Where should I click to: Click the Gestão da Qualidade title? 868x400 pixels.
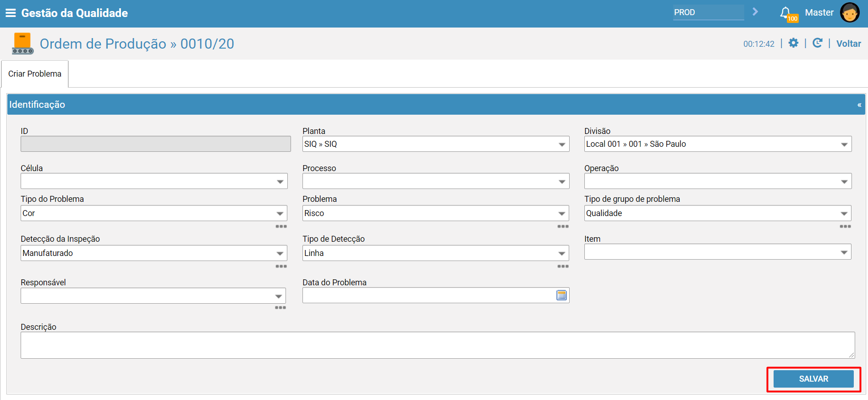pos(75,13)
